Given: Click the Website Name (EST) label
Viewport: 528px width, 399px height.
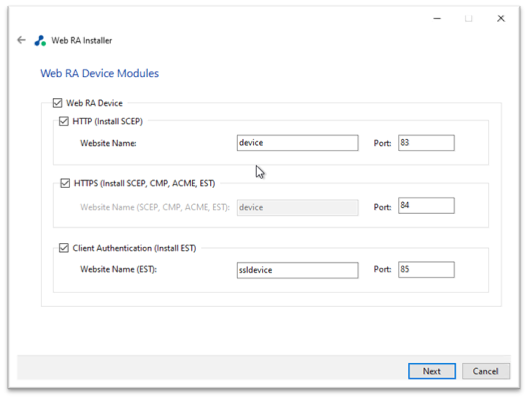Looking at the screenshot, I should click(119, 269).
